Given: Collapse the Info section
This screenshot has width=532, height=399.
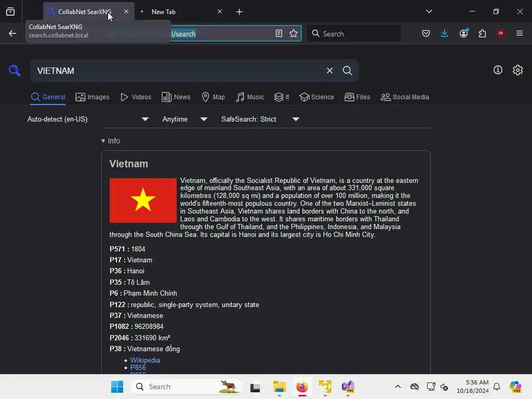Looking at the screenshot, I should coord(111,141).
